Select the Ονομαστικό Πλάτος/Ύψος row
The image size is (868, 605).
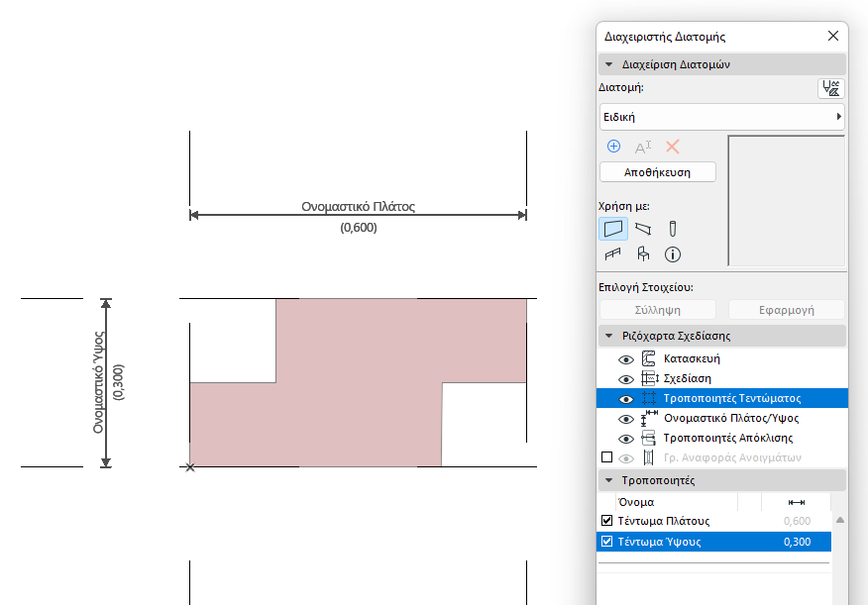pyautogui.click(x=722, y=418)
